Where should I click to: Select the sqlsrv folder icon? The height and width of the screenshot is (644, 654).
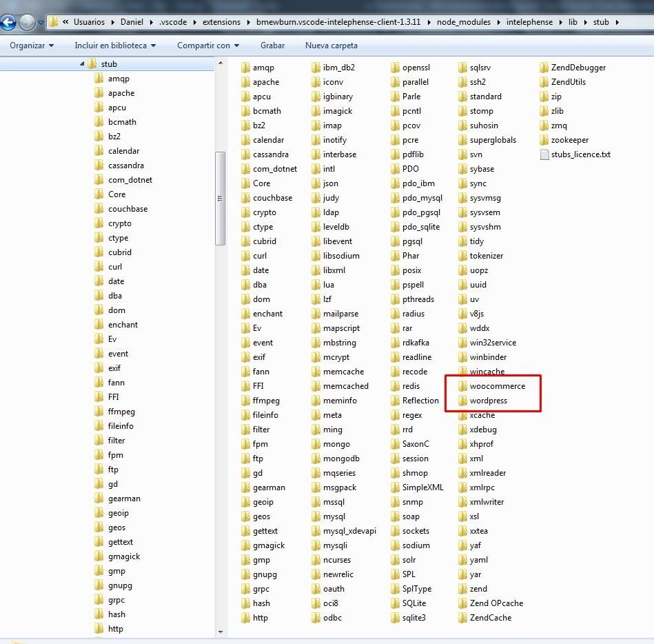(462, 68)
